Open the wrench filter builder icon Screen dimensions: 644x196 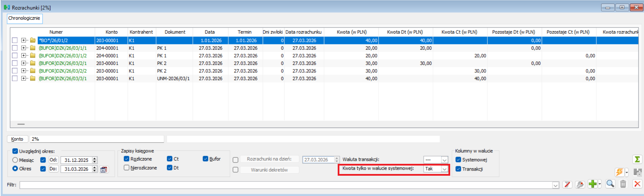pos(580,184)
